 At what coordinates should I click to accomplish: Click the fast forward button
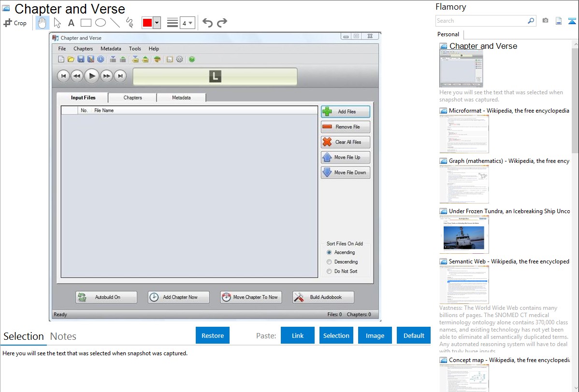click(107, 76)
